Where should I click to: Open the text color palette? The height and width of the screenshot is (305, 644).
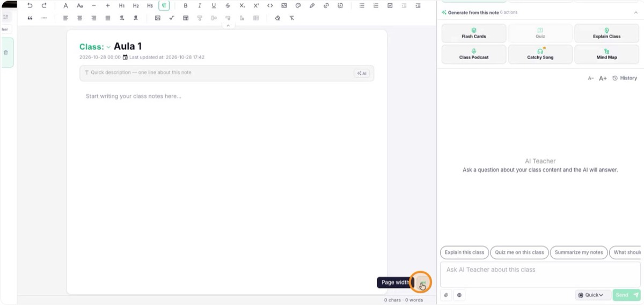click(x=298, y=5)
